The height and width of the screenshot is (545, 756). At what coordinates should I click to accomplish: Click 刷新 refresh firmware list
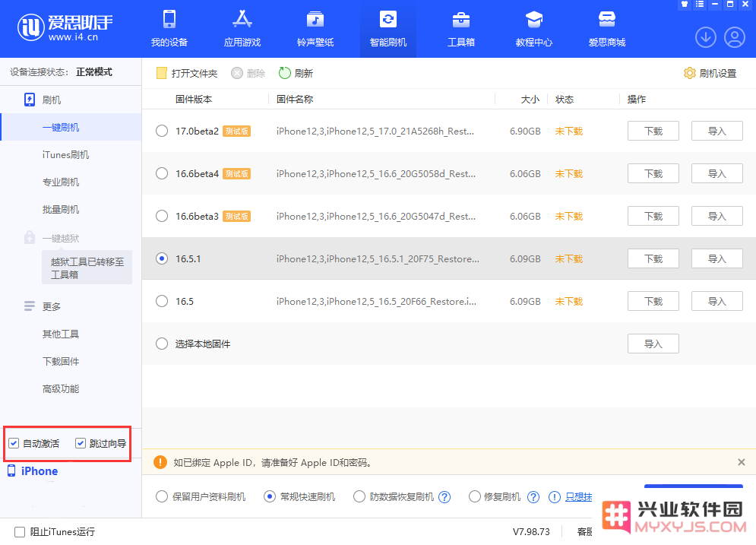pos(296,73)
